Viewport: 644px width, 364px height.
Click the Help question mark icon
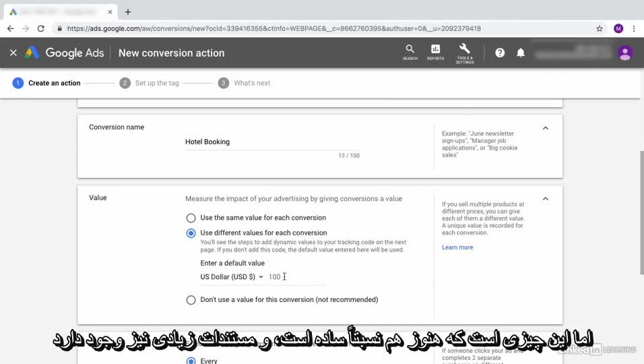click(500, 53)
